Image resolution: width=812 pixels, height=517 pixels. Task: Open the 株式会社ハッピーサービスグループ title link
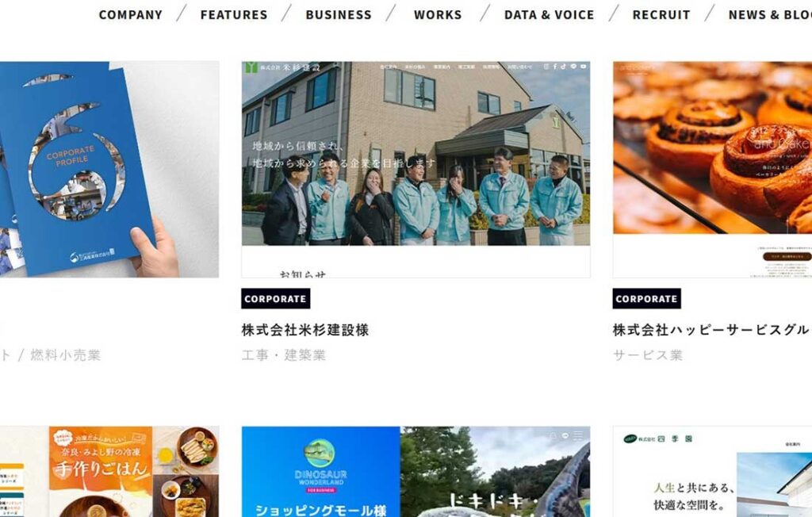coord(712,330)
